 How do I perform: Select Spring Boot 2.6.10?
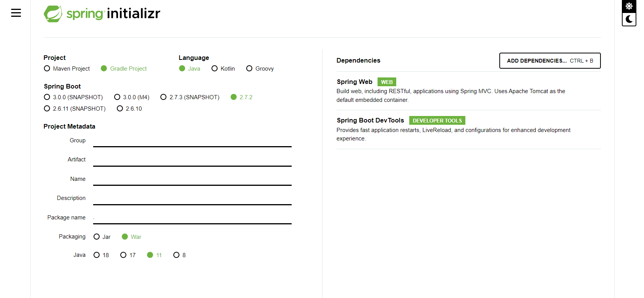coord(129,109)
